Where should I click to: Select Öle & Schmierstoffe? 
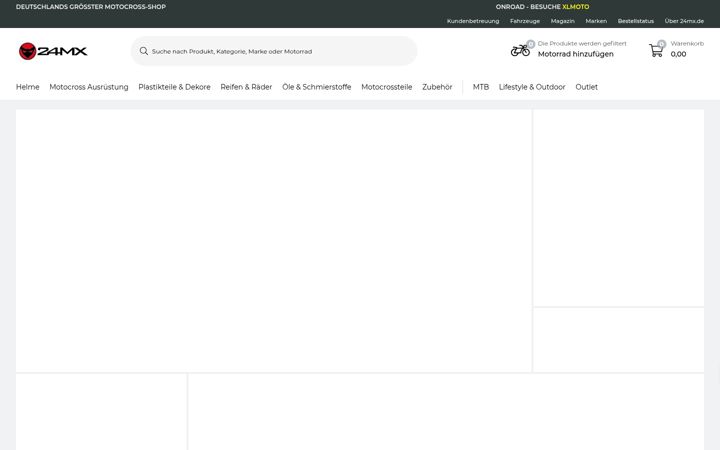point(316,87)
